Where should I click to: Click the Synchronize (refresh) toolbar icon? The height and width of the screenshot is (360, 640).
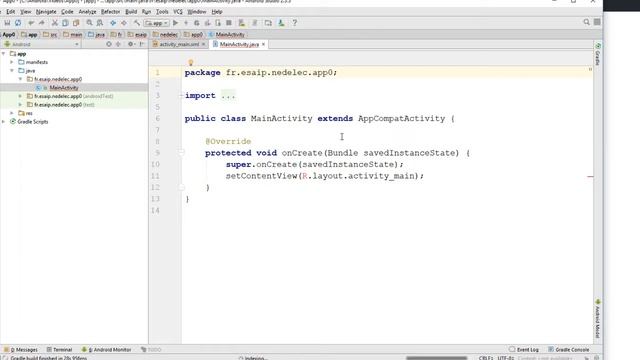[x=18, y=23]
